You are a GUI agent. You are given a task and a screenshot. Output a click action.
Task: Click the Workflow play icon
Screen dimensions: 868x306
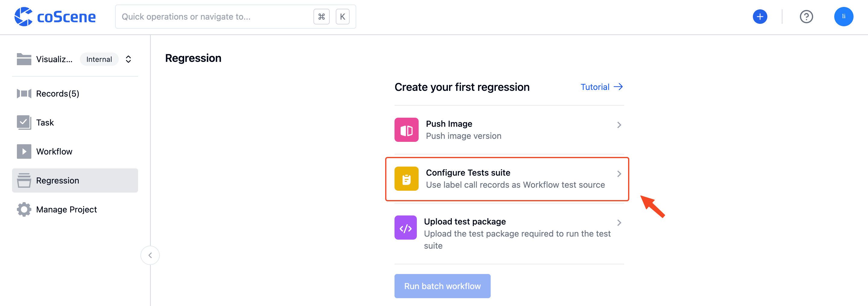pos(24,151)
